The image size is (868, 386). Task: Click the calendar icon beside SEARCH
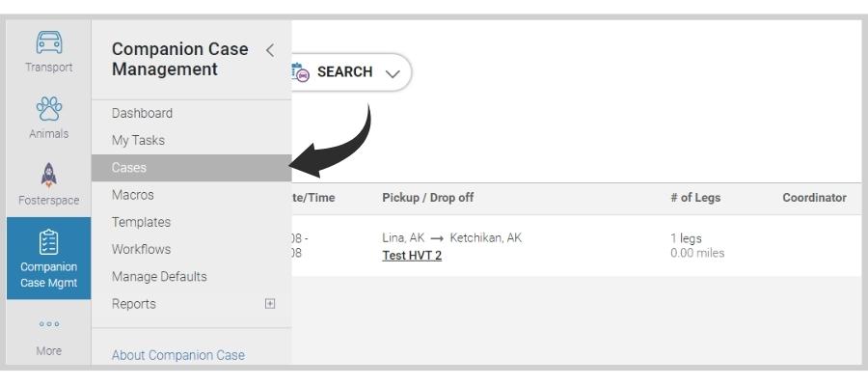[300, 72]
